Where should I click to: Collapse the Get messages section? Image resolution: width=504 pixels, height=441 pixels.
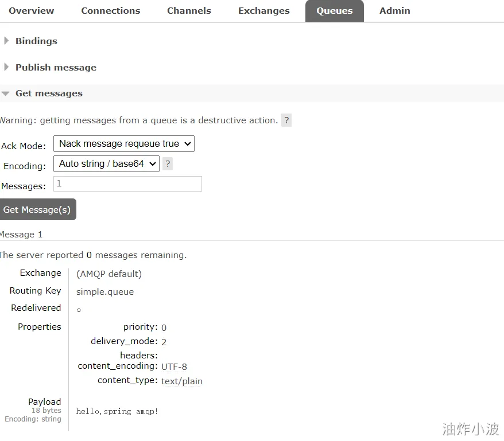point(49,93)
